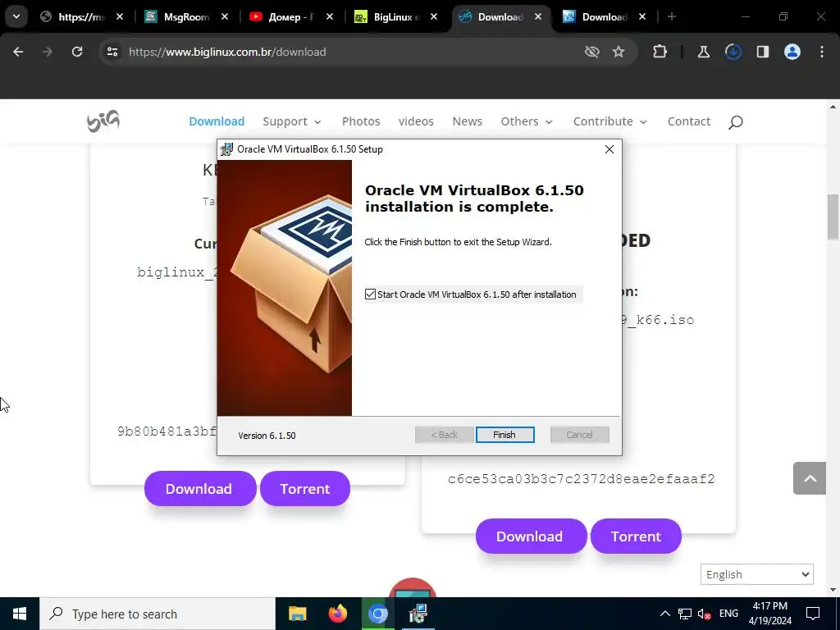Expand the Contribute nav dropdown
Screen dimensions: 840x630
tap(610, 121)
